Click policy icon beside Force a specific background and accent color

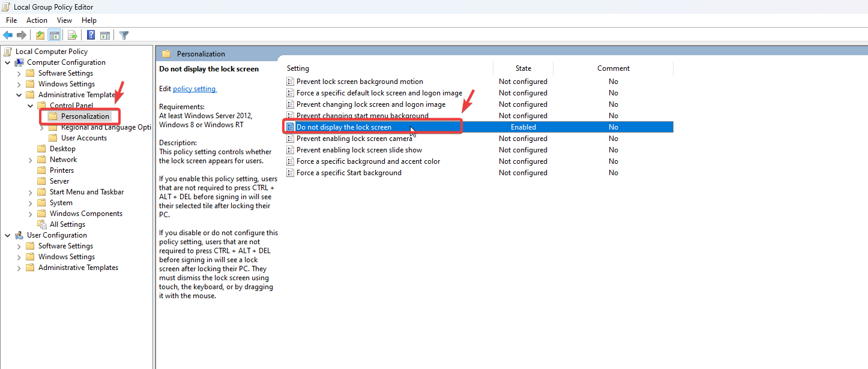291,161
